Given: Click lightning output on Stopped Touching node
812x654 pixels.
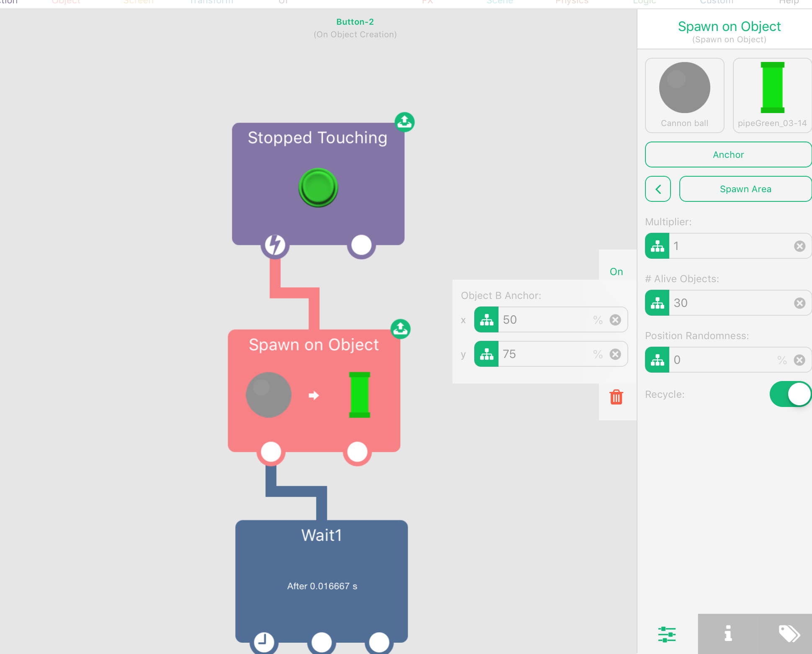Looking at the screenshot, I should pos(275,245).
